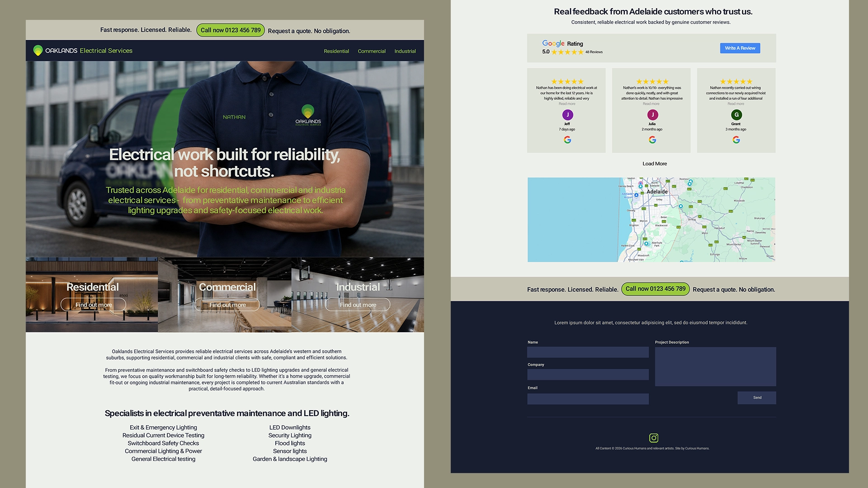The width and height of the screenshot is (868, 488).
Task: Click Security Lighting list item
Action: 290,435
